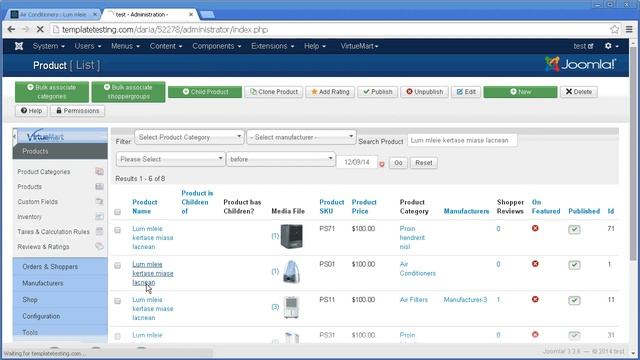Clear the date with the red icon
This screenshot has width=640, height=360.
(382, 164)
